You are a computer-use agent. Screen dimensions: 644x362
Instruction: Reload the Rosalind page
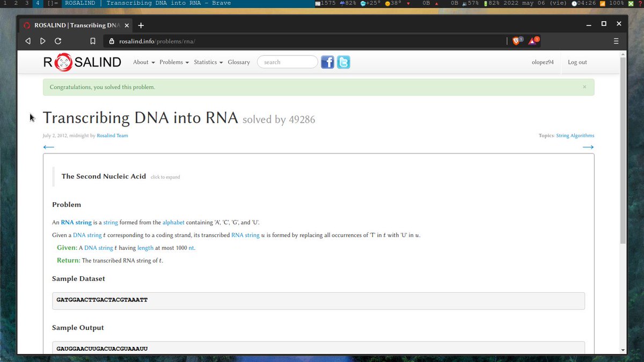coord(58,41)
